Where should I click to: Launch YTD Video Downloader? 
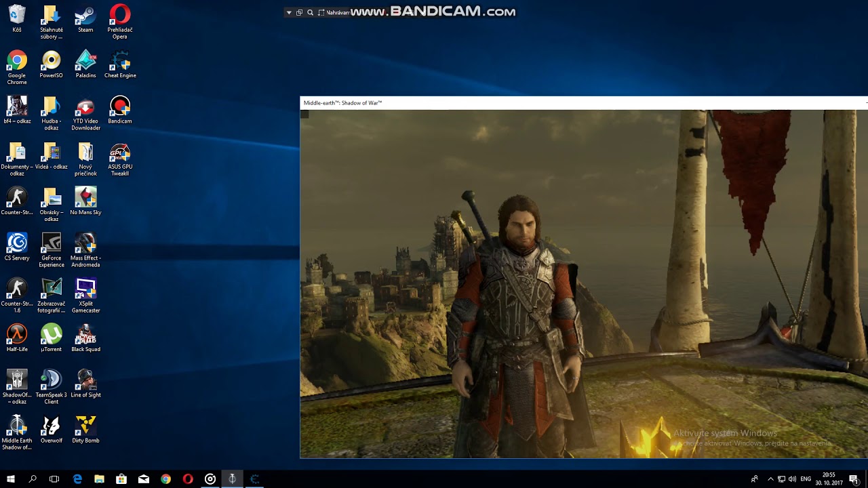[85, 113]
